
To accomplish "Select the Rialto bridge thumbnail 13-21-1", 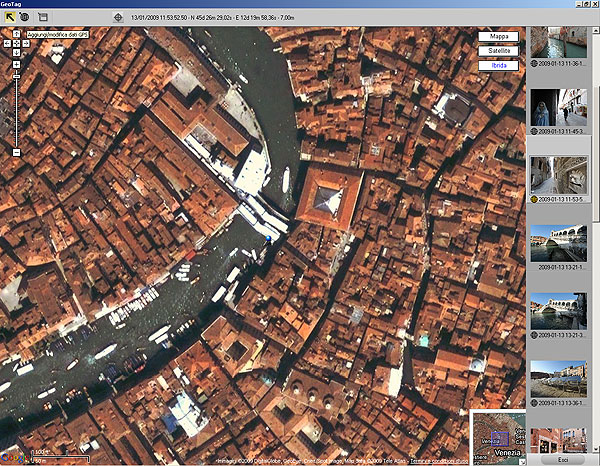I will coord(559,243).
